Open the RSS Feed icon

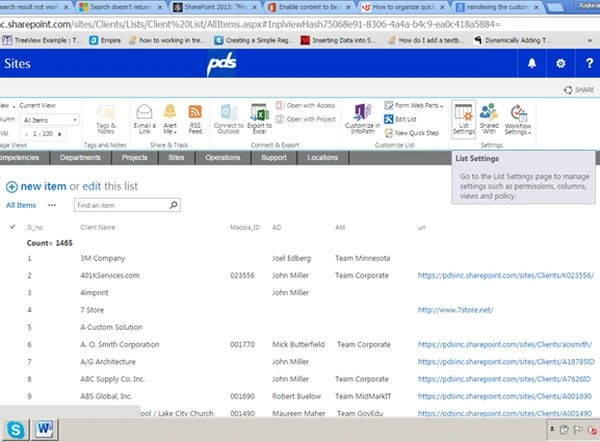(195, 119)
